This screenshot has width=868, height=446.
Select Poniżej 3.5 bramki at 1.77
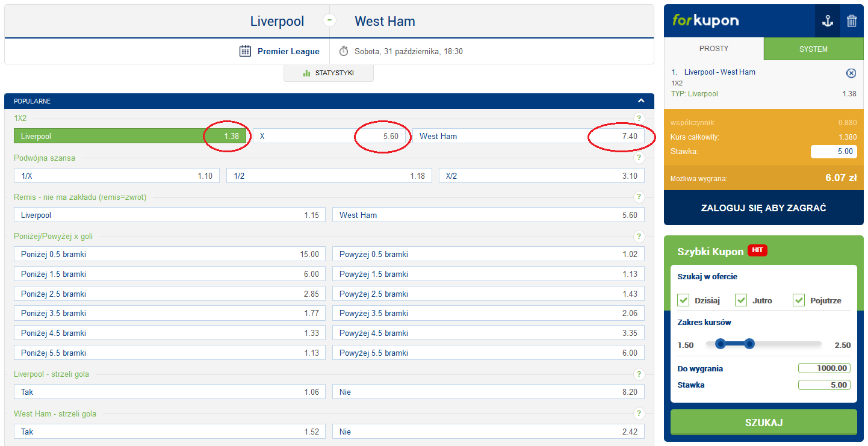click(170, 313)
